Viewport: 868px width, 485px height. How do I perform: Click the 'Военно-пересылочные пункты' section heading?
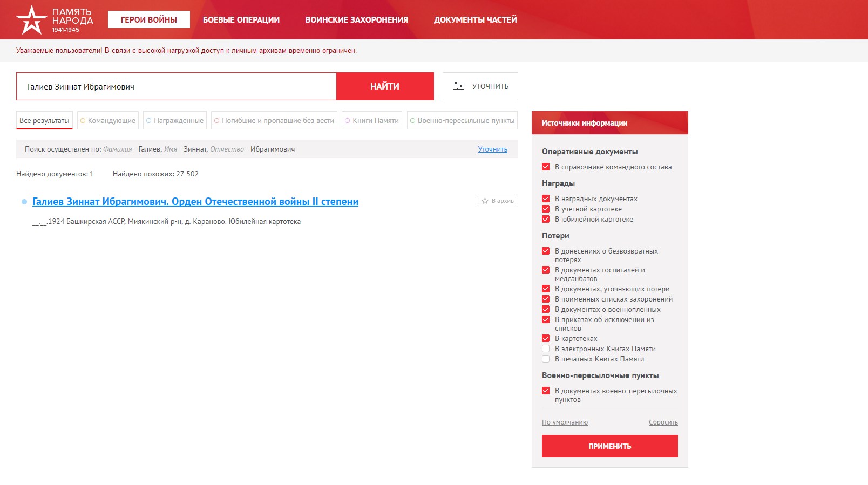(600, 375)
